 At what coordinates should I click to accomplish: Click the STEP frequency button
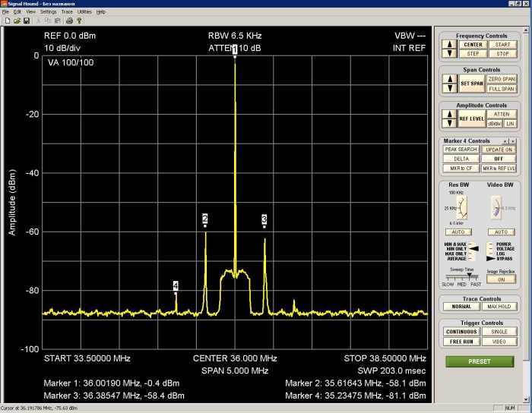coord(473,54)
